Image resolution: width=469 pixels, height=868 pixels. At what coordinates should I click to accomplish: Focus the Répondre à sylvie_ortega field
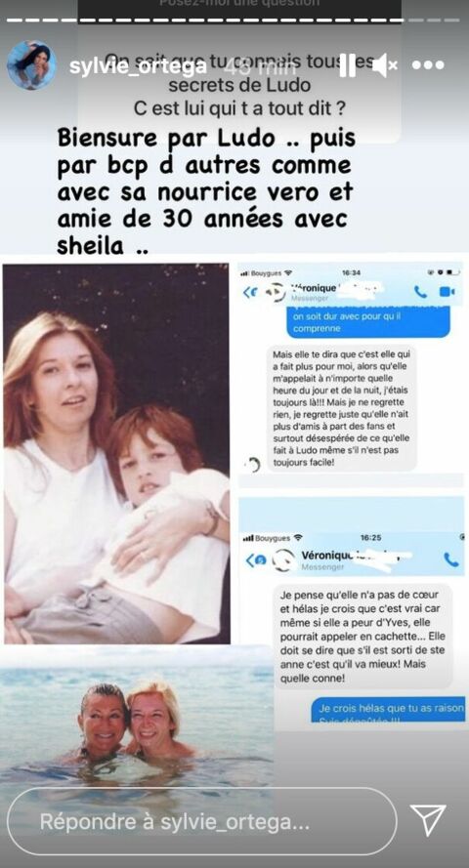(x=202, y=821)
